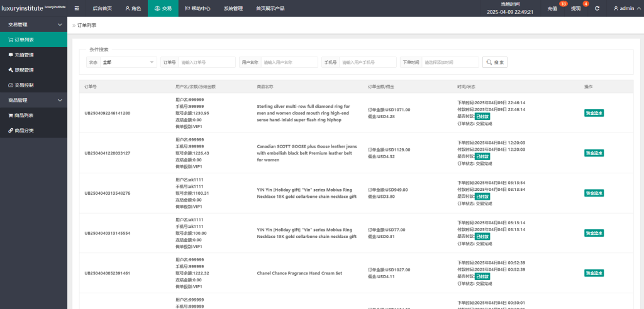Open 订单列表 in the sidebar

(34, 40)
